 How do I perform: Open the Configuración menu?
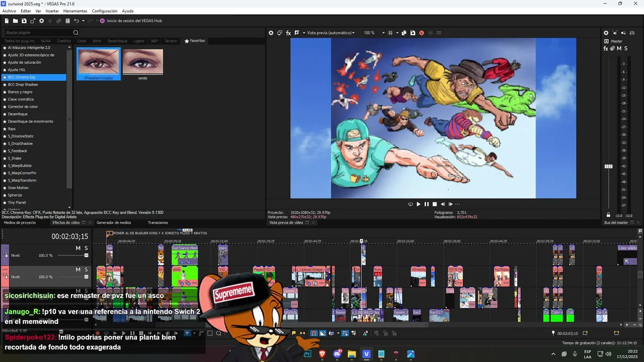point(105,11)
